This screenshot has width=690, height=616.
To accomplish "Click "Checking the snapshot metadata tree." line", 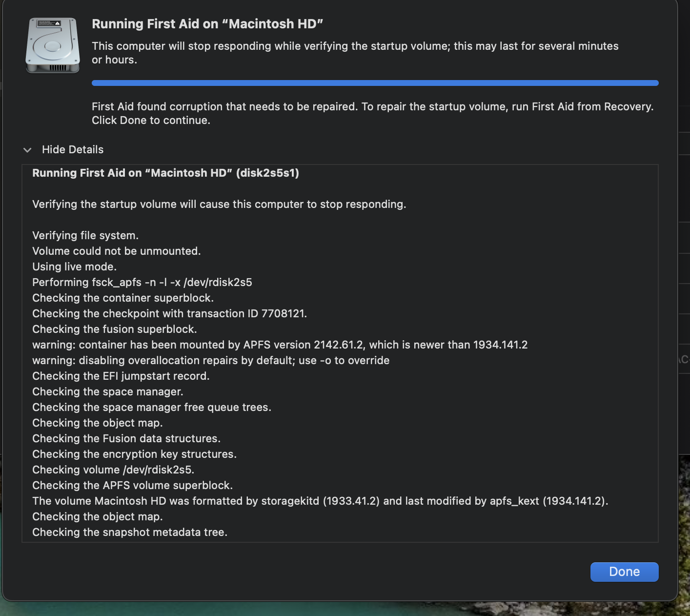I will click(x=130, y=532).
